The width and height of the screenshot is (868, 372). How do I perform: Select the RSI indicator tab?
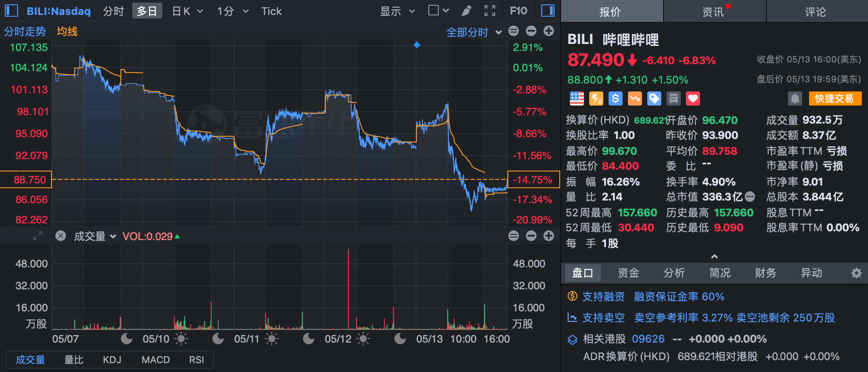(197, 360)
